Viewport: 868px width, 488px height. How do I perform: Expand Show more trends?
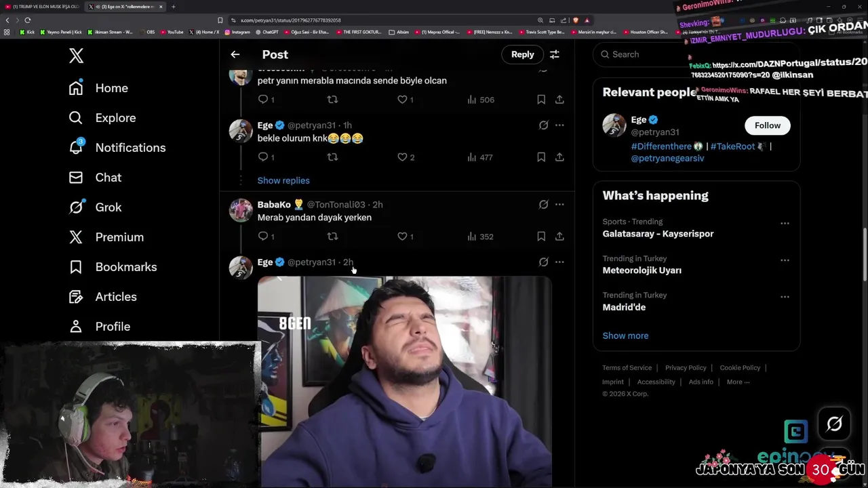click(625, 335)
